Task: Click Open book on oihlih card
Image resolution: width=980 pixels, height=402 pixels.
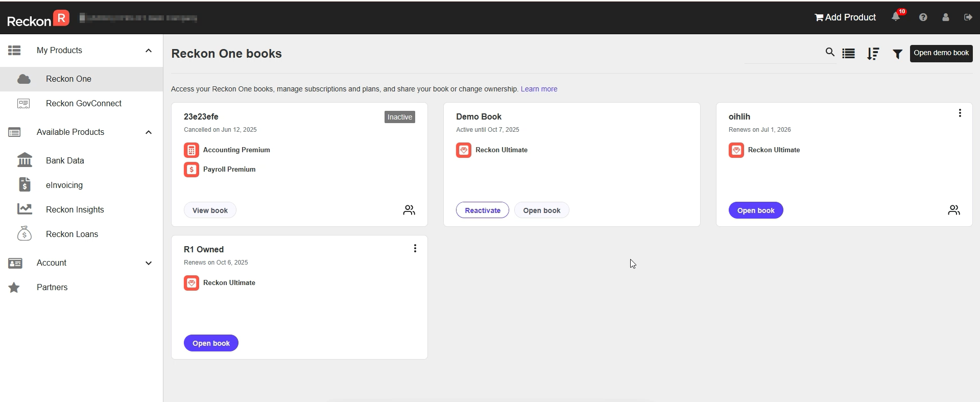Action: pyautogui.click(x=756, y=210)
